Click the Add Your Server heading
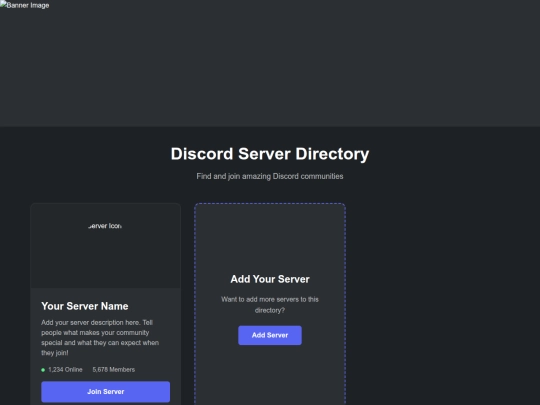 [270, 279]
